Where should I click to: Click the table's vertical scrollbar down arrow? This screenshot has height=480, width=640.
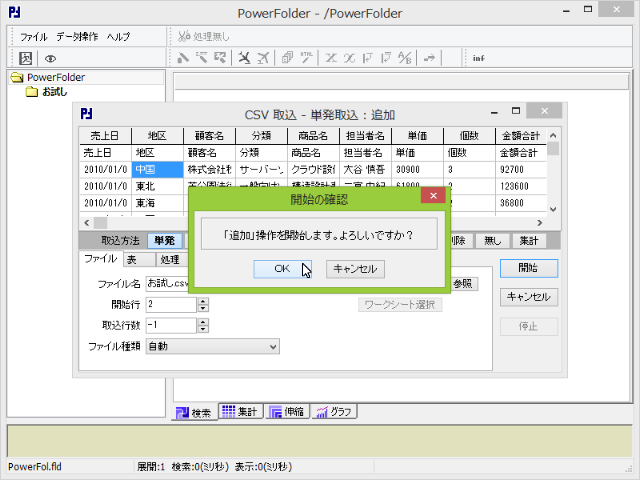(x=553, y=209)
